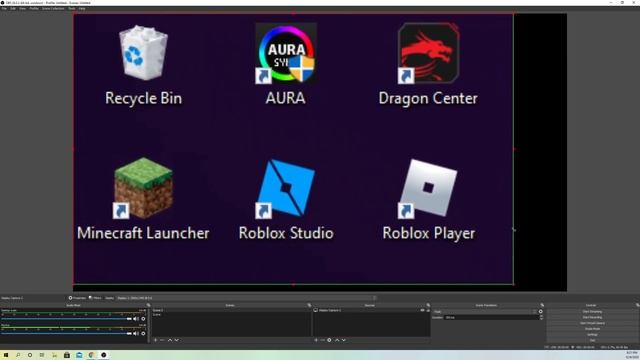640x360 pixels.
Task: Remove the selected scene with minus
Action: [162, 340]
